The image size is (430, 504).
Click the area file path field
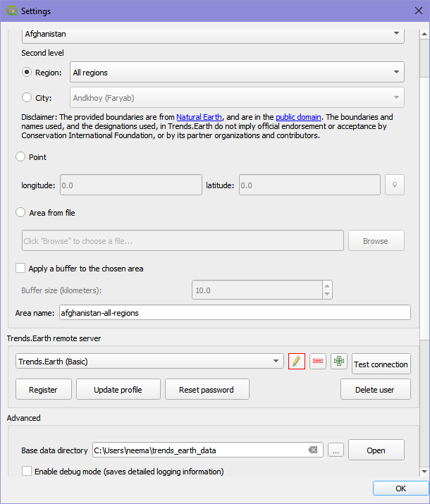pyautogui.click(x=183, y=240)
